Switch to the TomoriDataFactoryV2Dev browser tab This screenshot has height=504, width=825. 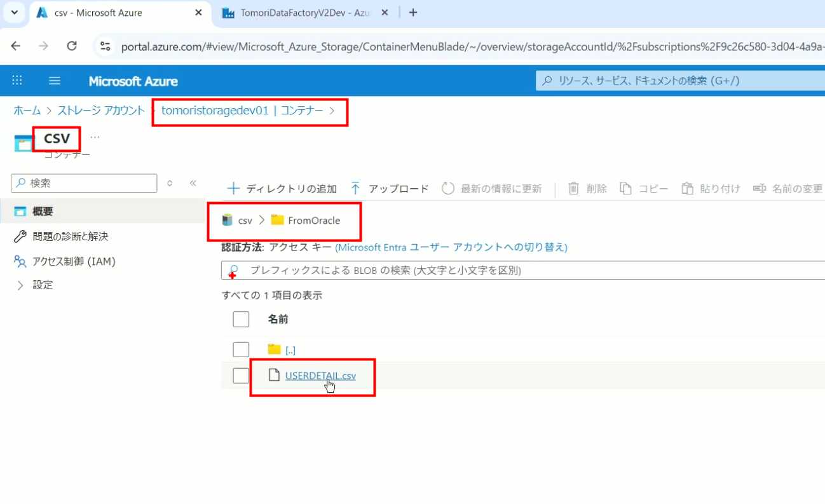(x=305, y=13)
